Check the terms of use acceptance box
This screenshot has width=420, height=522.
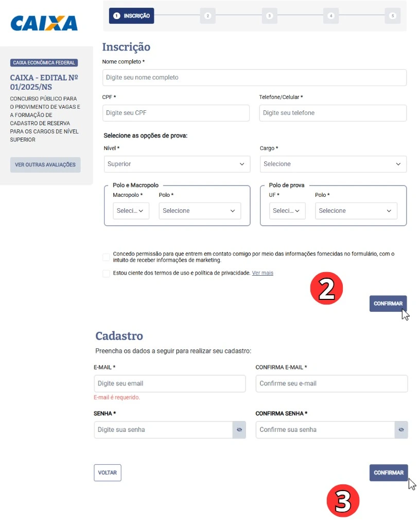click(x=106, y=274)
